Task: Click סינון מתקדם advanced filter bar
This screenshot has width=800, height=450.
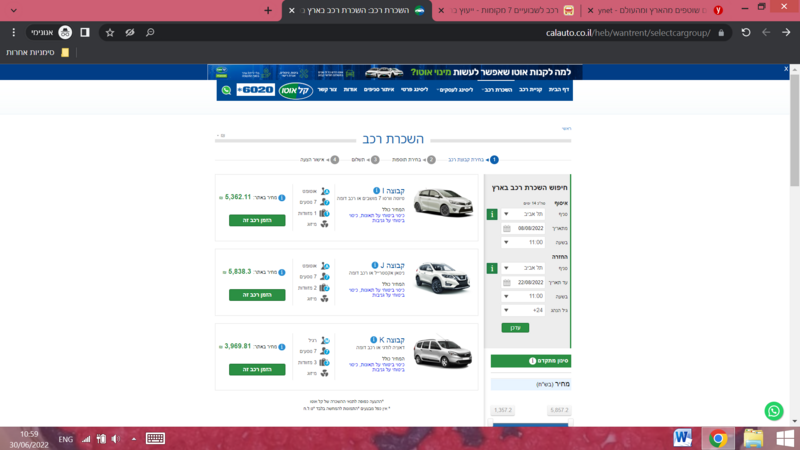Action: tap(531, 361)
